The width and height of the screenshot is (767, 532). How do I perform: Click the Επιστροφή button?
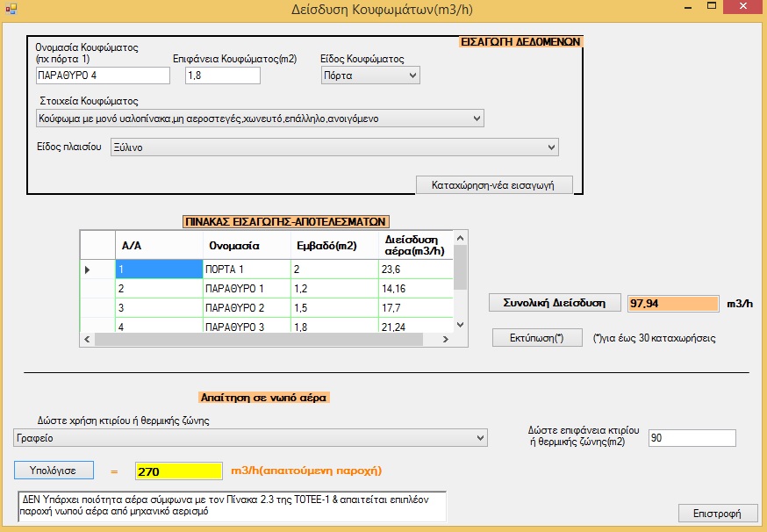pyautogui.click(x=717, y=513)
